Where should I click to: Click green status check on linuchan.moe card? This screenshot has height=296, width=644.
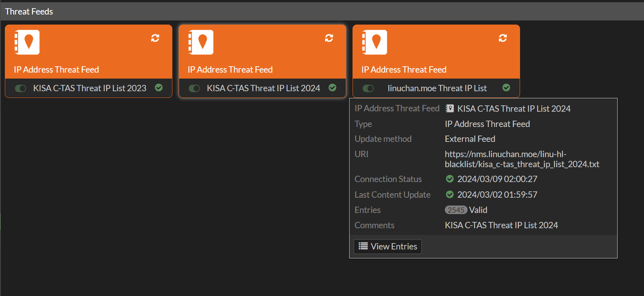[506, 87]
